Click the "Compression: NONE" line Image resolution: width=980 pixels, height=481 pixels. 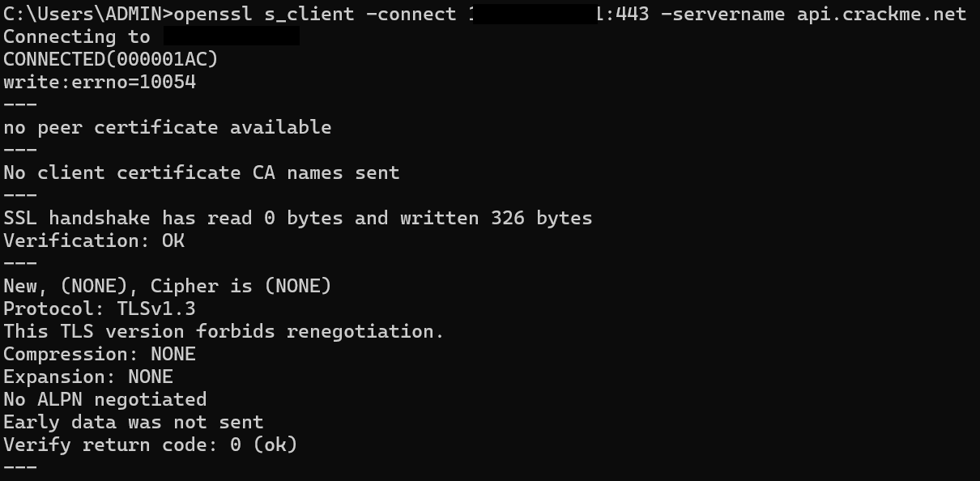100,354
